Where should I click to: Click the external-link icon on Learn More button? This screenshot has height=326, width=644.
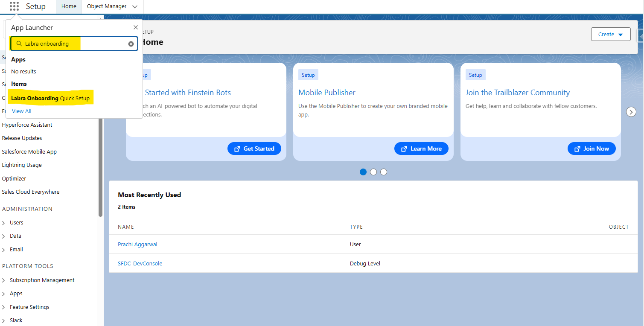pyautogui.click(x=404, y=148)
